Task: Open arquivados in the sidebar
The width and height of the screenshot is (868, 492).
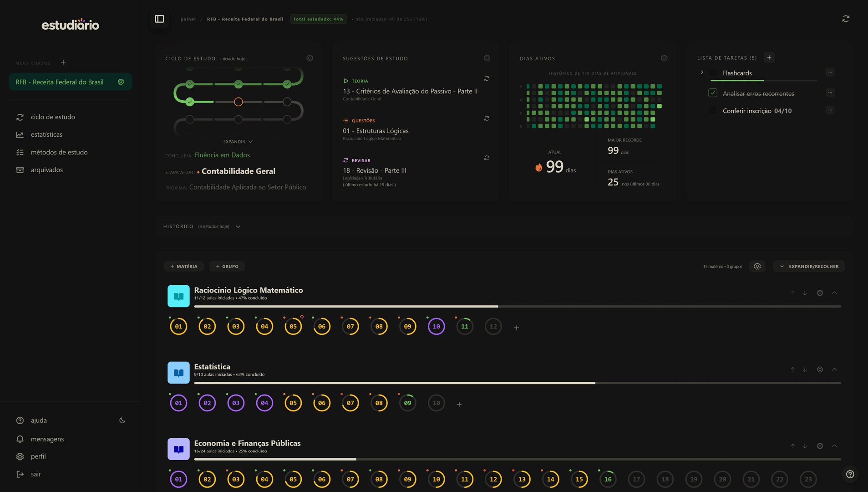Action: coord(47,170)
